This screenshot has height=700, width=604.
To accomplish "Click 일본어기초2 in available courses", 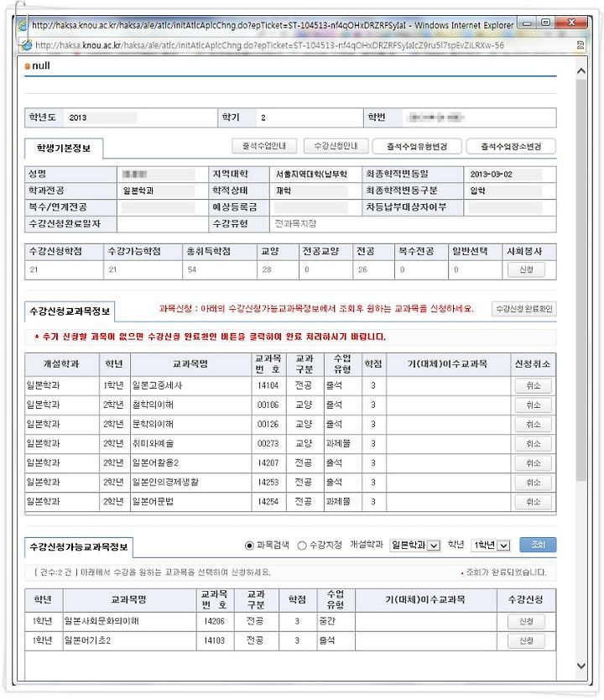I will point(87,640).
